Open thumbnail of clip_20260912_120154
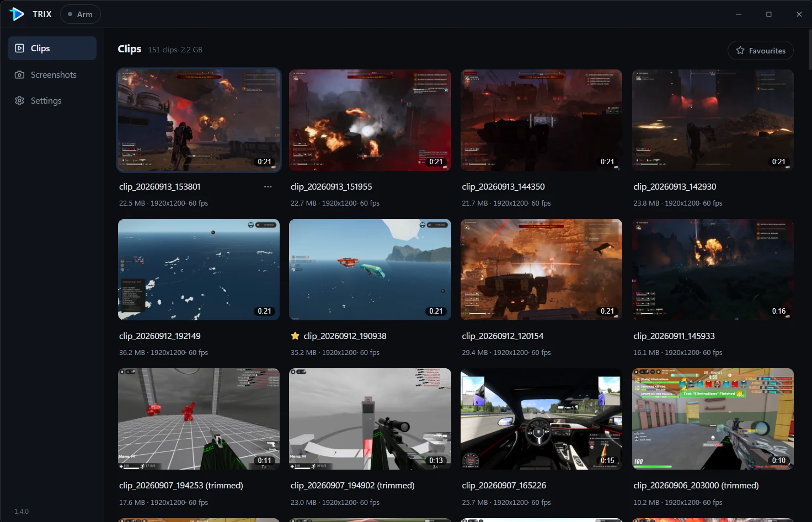Screen dimensions: 812x522 point(541,270)
